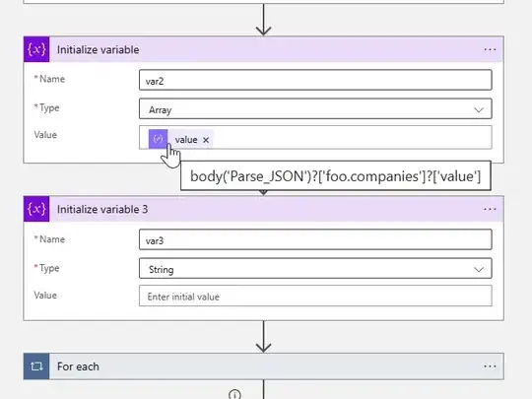
Task: Click the Initialize variable curly-brace icon
Action: (x=36, y=49)
